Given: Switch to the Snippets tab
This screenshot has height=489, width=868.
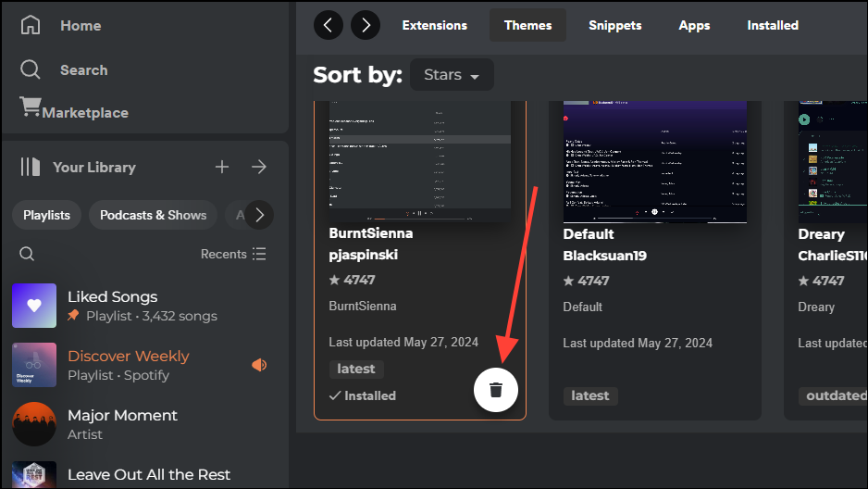Looking at the screenshot, I should 615,26.
